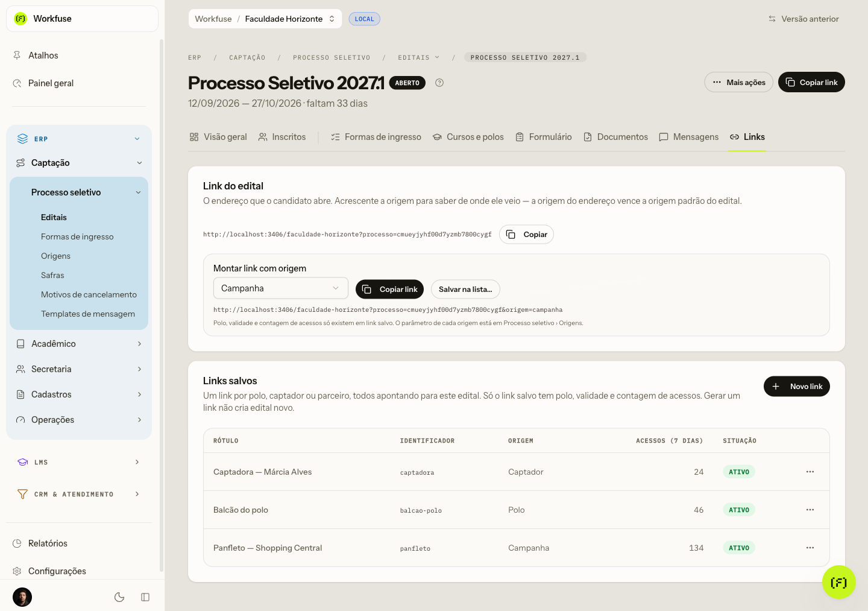Expand Editais breadcrumb dropdown
Viewport: 868px width, 611px height.
click(x=419, y=58)
